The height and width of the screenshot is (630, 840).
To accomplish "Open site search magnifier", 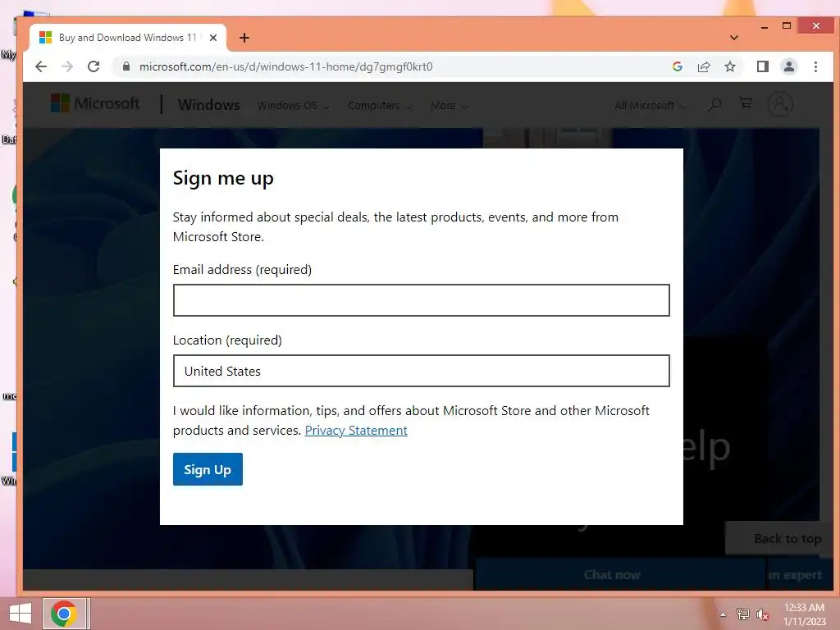I will pos(714,104).
